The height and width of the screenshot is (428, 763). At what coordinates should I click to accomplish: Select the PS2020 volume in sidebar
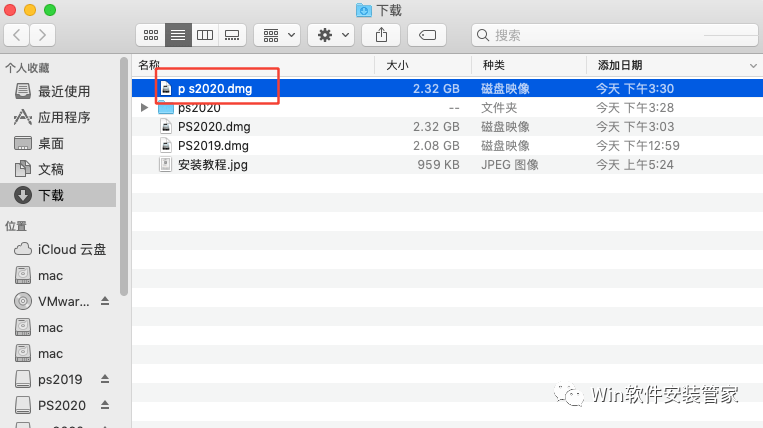(50, 405)
